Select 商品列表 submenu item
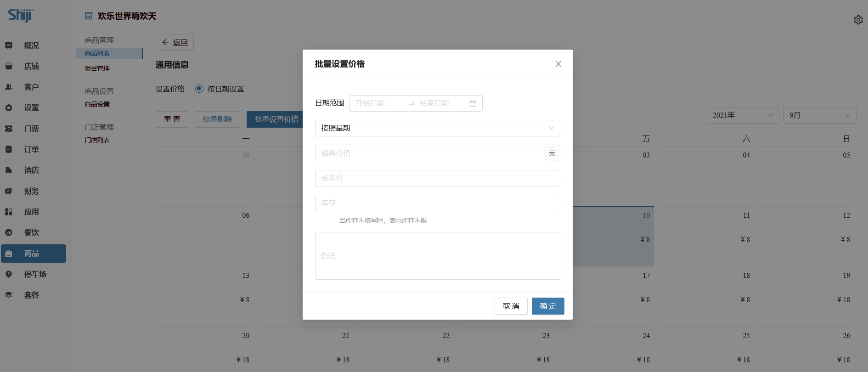 point(109,53)
